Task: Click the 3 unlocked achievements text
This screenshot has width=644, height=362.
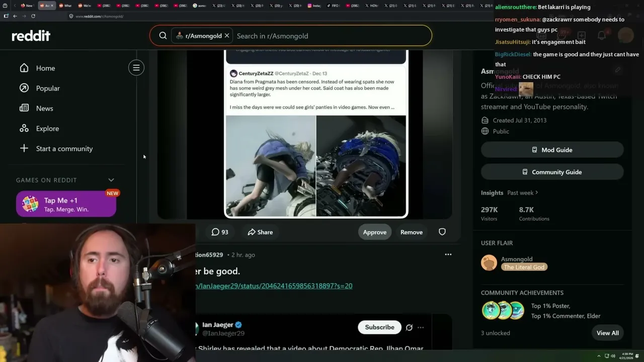Action: pyautogui.click(x=496, y=333)
